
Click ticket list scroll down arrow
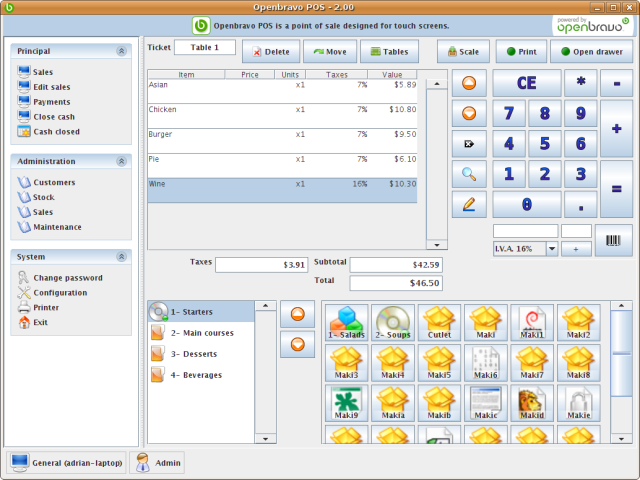coord(437,245)
